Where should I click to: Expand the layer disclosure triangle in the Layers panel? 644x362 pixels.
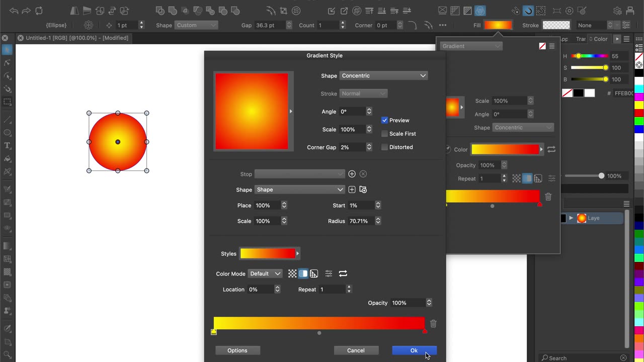pyautogui.click(x=571, y=218)
